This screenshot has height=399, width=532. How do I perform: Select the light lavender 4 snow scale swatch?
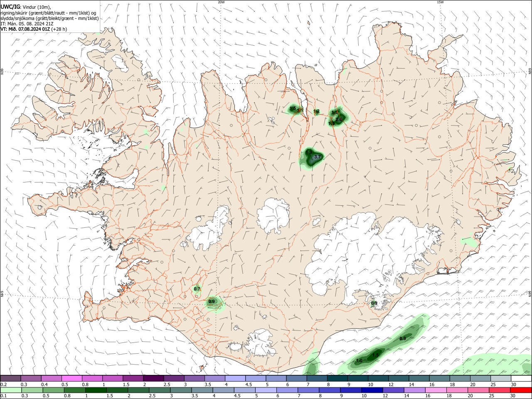[235, 378]
